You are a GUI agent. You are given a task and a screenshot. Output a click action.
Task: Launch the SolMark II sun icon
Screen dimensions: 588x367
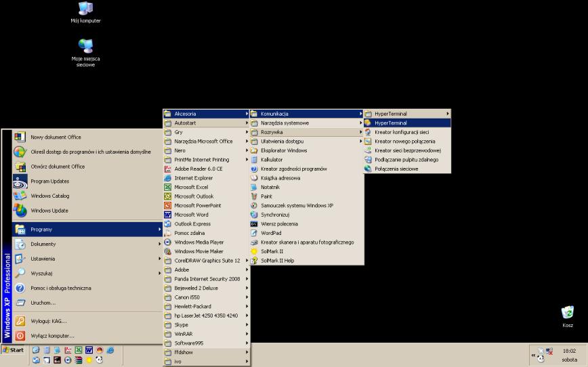tap(254, 251)
